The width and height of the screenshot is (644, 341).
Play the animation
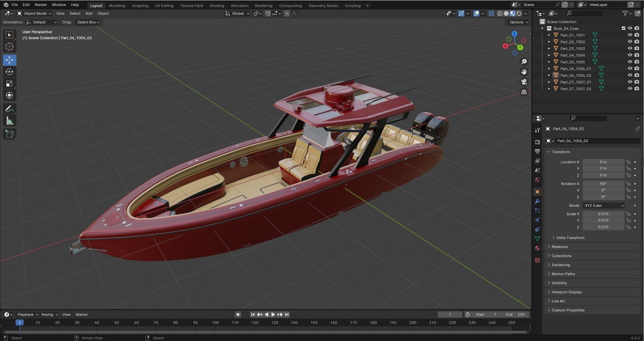pos(273,315)
